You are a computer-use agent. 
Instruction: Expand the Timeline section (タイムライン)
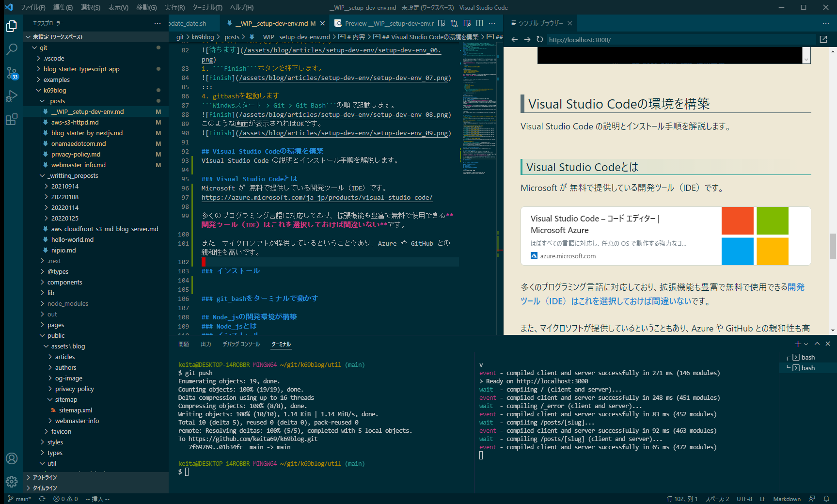[96, 488]
